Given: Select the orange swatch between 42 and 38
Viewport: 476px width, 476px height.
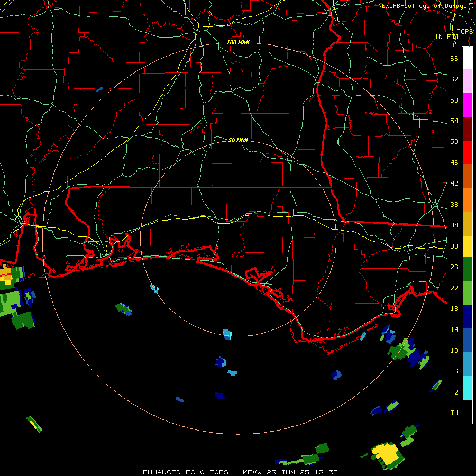Looking at the screenshot, I should [x=467, y=199].
